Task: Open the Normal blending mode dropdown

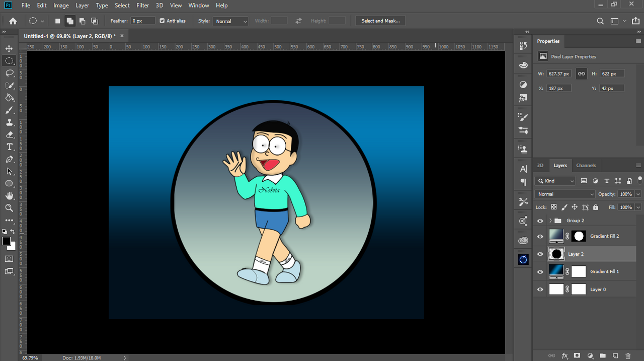Action: pyautogui.click(x=565, y=194)
